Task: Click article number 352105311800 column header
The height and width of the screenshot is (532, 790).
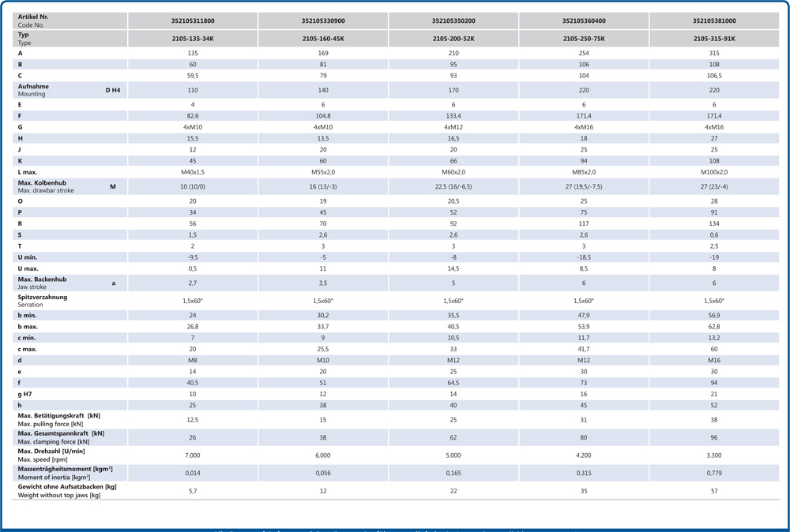Action: (x=193, y=21)
